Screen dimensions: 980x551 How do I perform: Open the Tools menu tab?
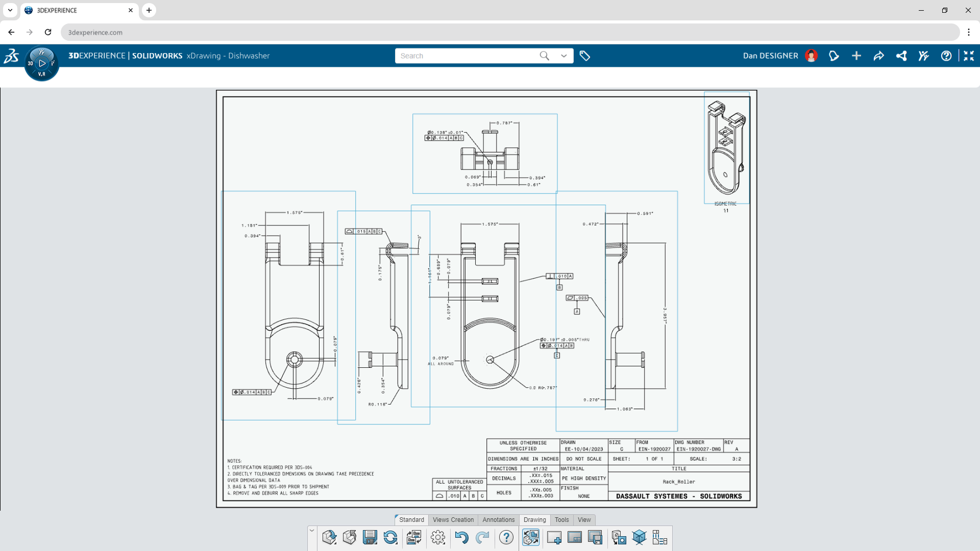(561, 519)
